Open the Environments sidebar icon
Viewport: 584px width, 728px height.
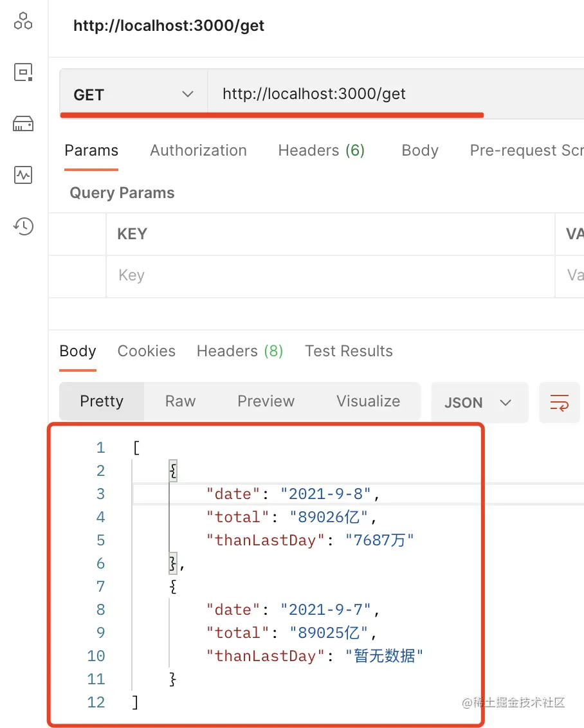(x=23, y=73)
